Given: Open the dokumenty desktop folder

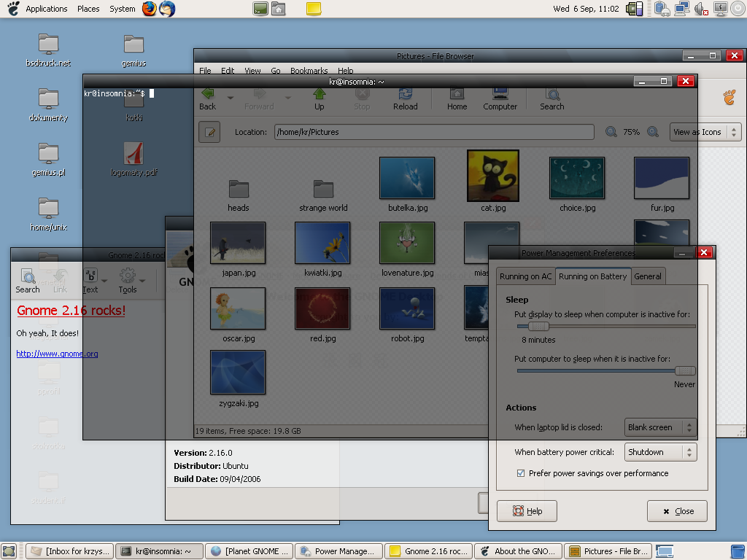Looking at the screenshot, I should (48, 105).
